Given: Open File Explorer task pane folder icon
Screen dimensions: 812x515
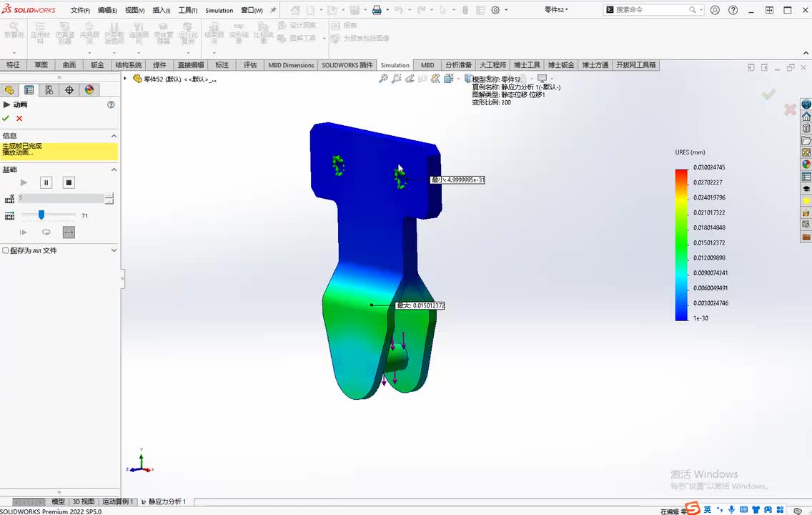Looking at the screenshot, I should (806, 140).
